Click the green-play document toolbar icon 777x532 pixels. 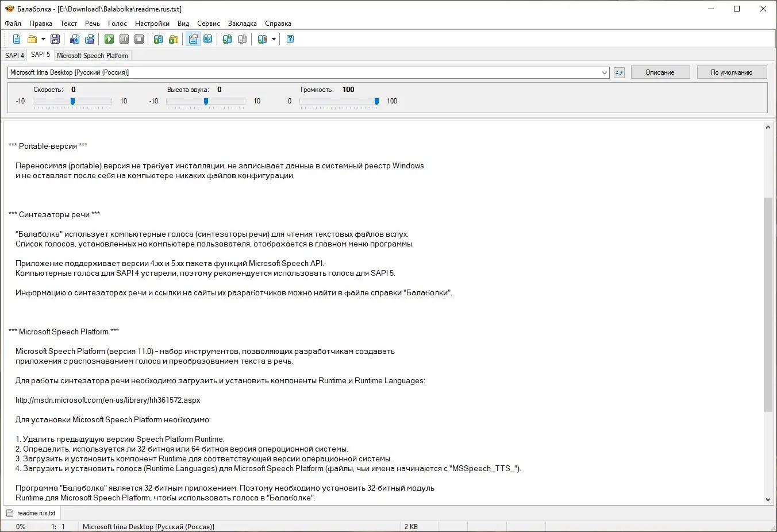pos(158,39)
